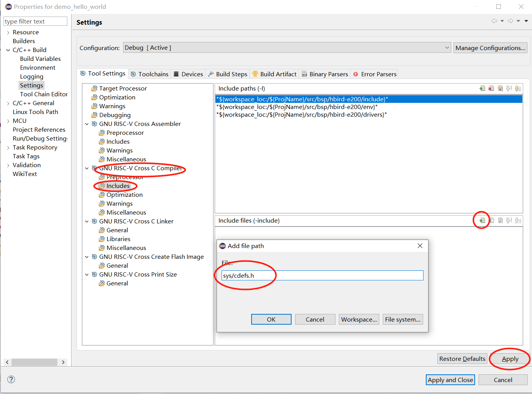Edit the include file entry
532x394 pixels.
point(500,220)
